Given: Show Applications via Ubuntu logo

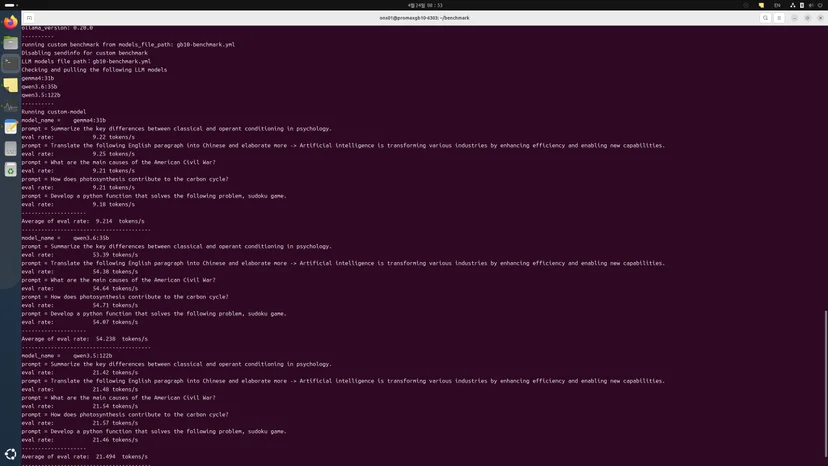Looking at the screenshot, I should (11, 454).
